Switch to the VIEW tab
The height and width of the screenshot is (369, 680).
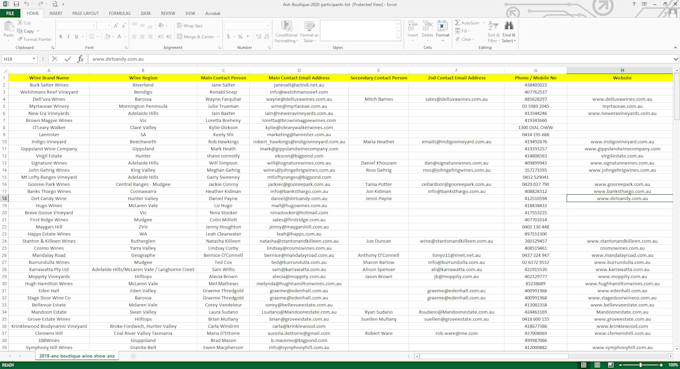tap(190, 13)
